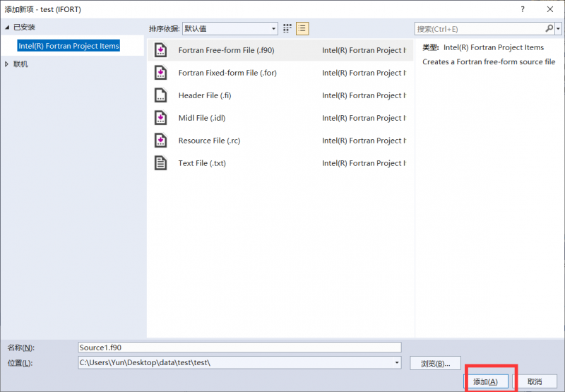
Task: Select Intel(R) Fortran Project Items category
Action: 69,46
